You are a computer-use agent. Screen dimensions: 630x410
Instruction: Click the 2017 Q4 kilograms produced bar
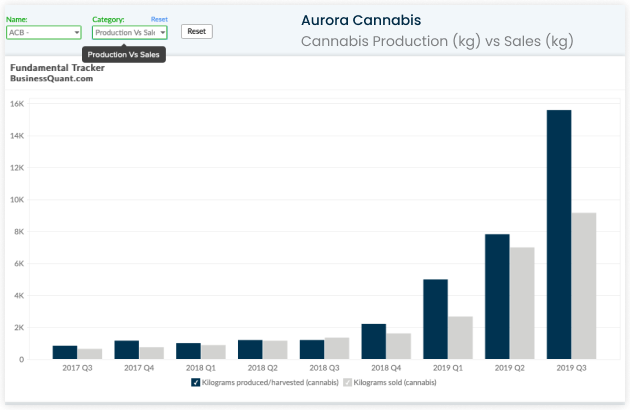coord(127,350)
